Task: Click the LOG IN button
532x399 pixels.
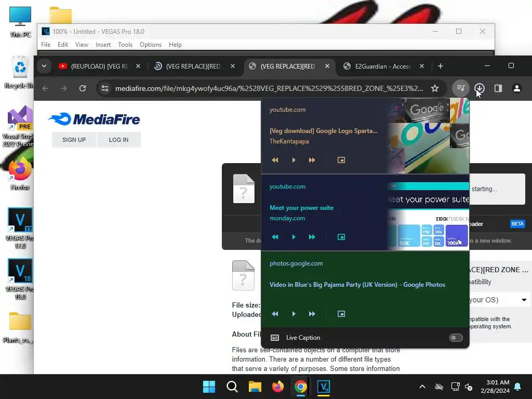Action: tap(119, 140)
